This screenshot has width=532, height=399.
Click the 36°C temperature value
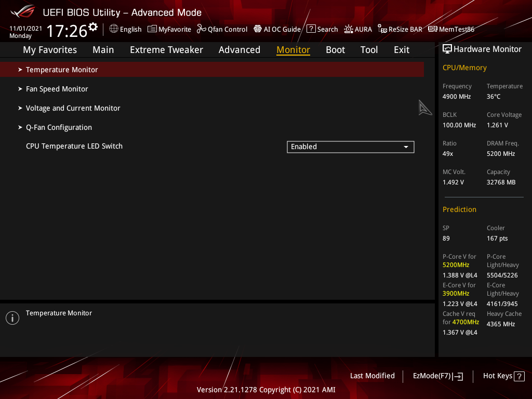pos(494,97)
